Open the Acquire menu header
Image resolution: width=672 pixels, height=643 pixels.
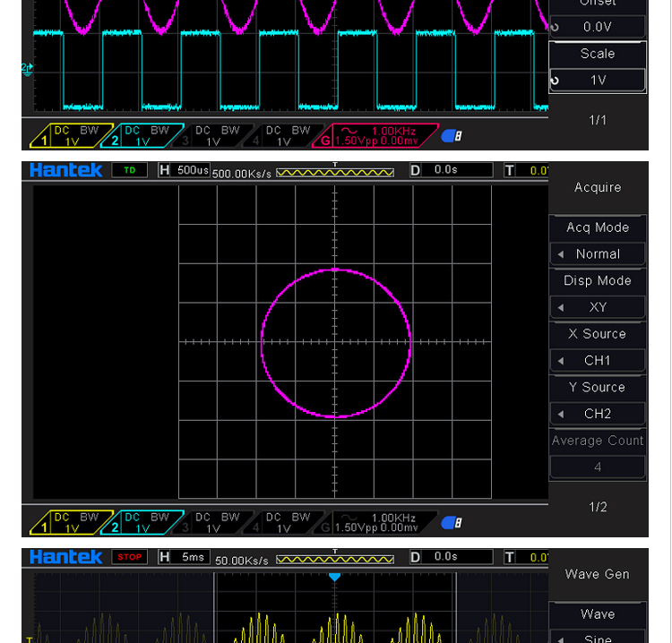[x=598, y=187]
